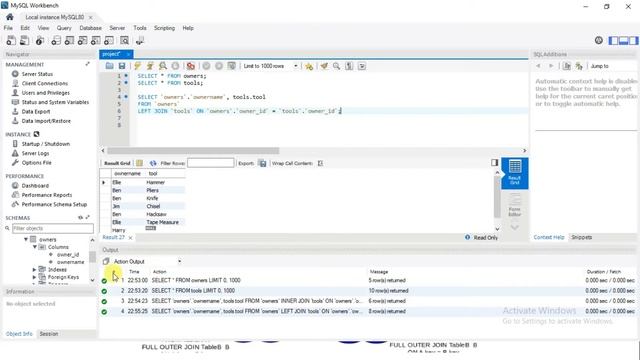Toggle Wrap Cell Content in results
Viewport: 640px width, 360px height.
coord(320,163)
